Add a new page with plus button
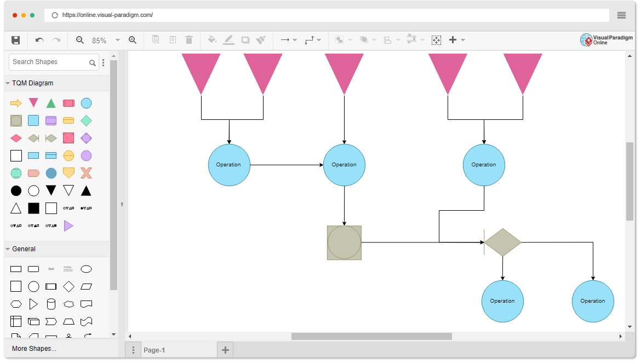This screenshot has height=364, width=641. click(225, 350)
